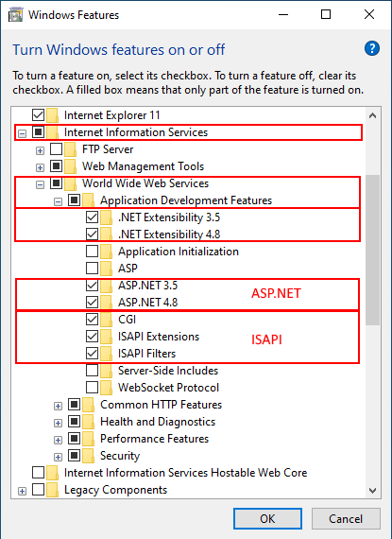Select "ISAPI Extensions" row label
392x539 pixels.
(x=159, y=337)
